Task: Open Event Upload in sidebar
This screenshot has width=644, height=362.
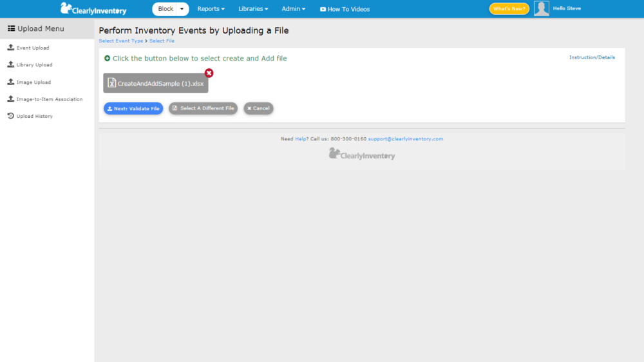Action: [x=28, y=48]
